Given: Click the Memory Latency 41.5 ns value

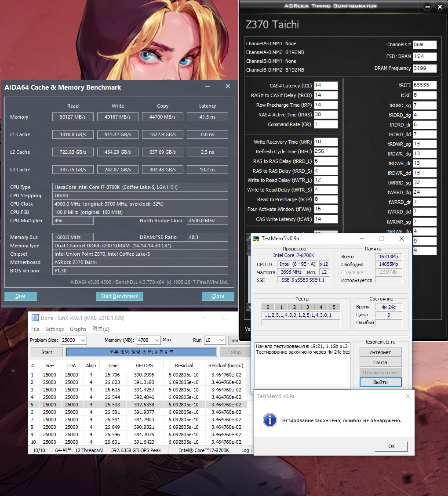Looking at the screenshot, I should [208, 117].
